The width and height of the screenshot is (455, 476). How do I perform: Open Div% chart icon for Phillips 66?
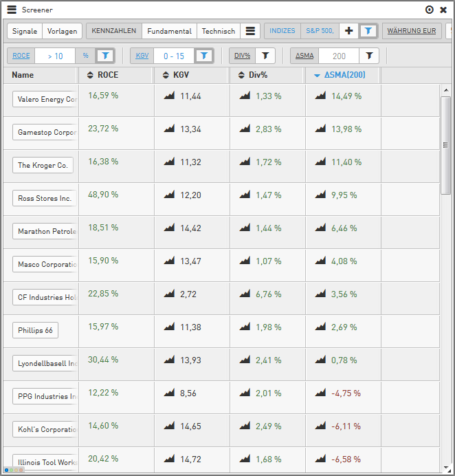coord(245,327)
